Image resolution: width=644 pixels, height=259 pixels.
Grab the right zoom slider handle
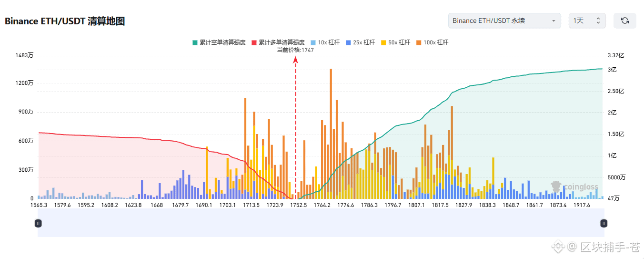[604, 223]
